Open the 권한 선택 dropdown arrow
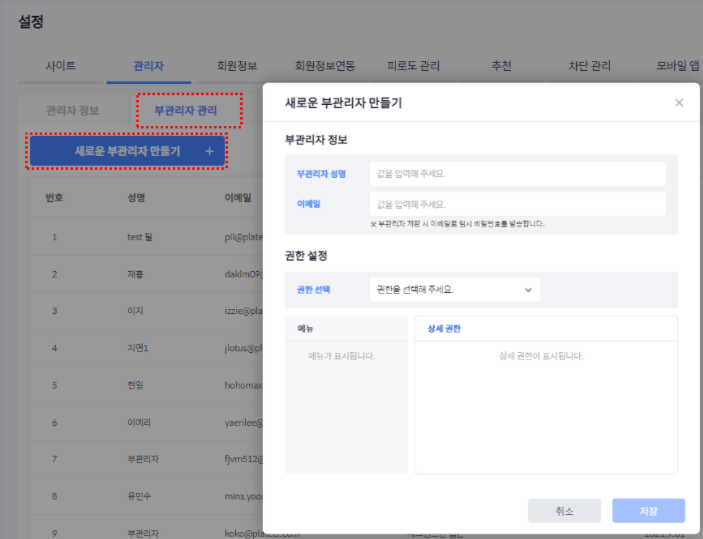Viewport: 703px width, 539px height. [x=528, y=290]
